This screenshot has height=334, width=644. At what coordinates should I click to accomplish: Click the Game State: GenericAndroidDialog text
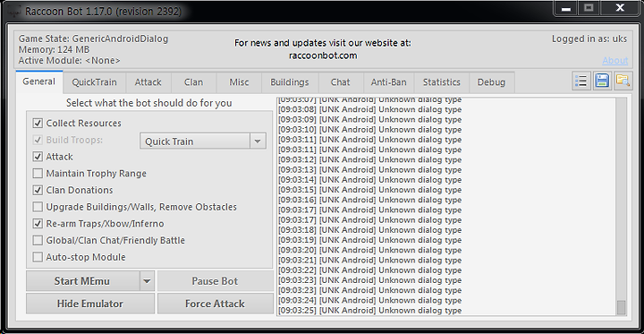pos(94,39)
